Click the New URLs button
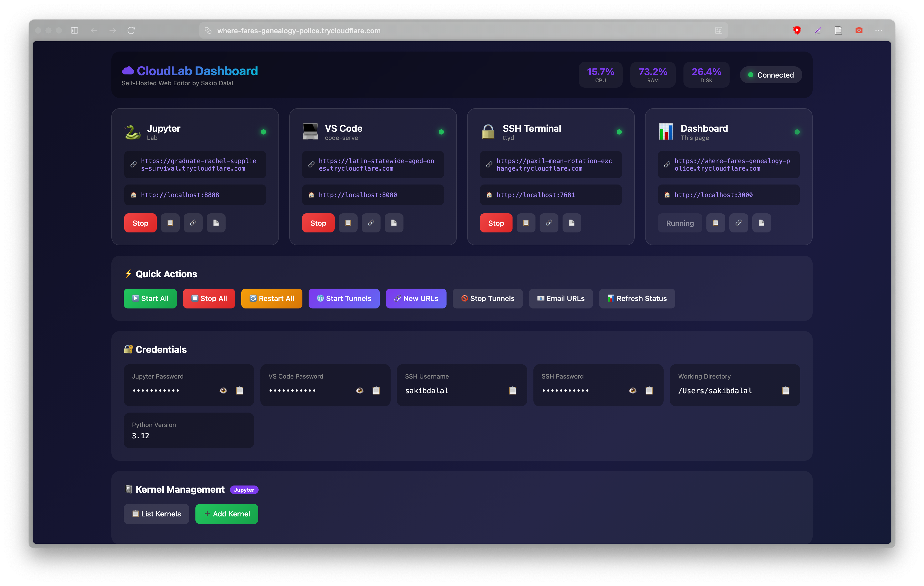This screenshot has width=924, height=586. tap(416, 298)
